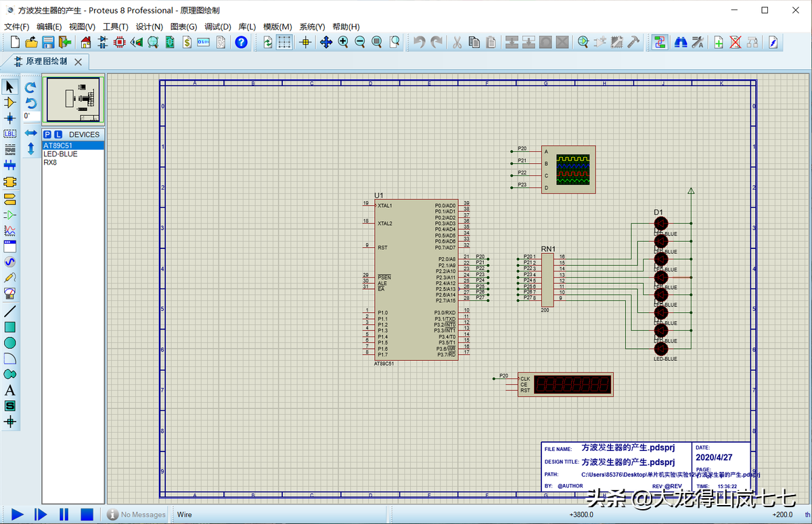Select the Wire Label mode tool

tap(9, 134)
